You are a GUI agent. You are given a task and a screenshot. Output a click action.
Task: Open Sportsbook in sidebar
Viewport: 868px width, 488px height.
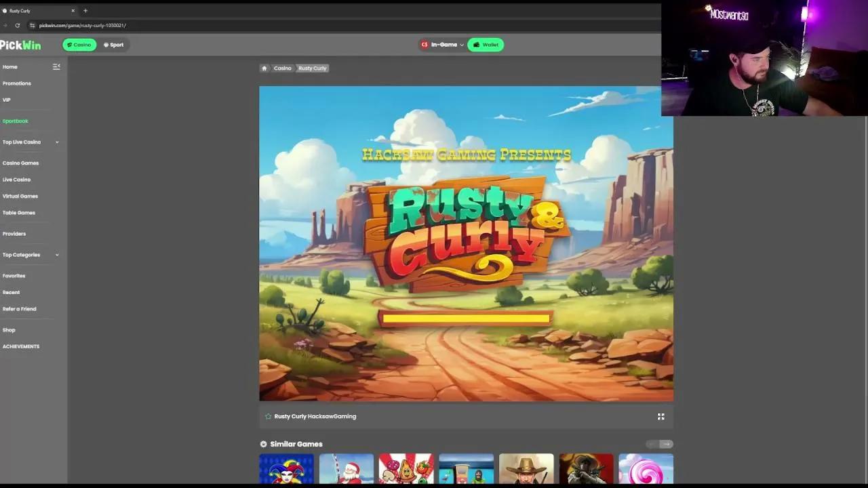pos(15,121)
